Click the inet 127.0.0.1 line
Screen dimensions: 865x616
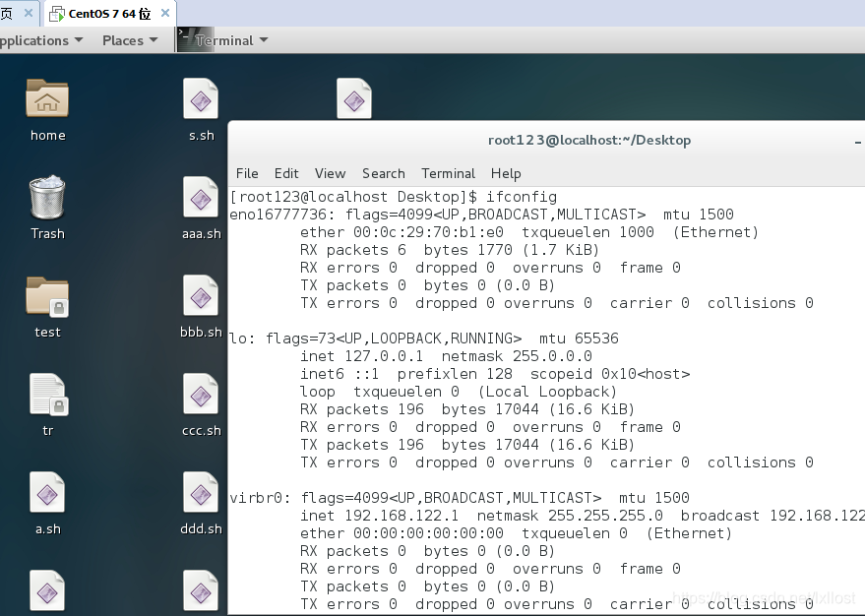coord(446,356)
